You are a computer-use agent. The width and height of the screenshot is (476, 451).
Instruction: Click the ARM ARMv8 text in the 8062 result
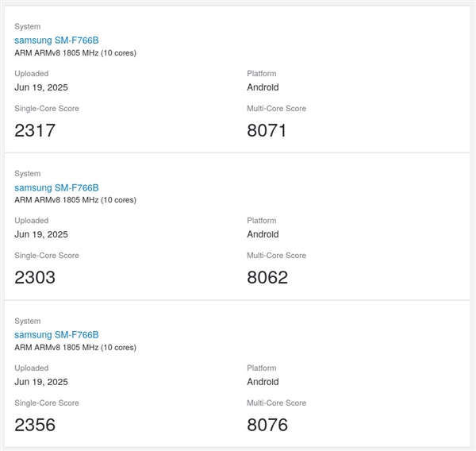point(75,200)
